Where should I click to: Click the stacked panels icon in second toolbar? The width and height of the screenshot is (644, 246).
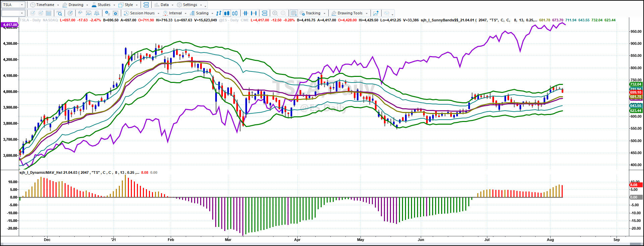click(264, 13)
